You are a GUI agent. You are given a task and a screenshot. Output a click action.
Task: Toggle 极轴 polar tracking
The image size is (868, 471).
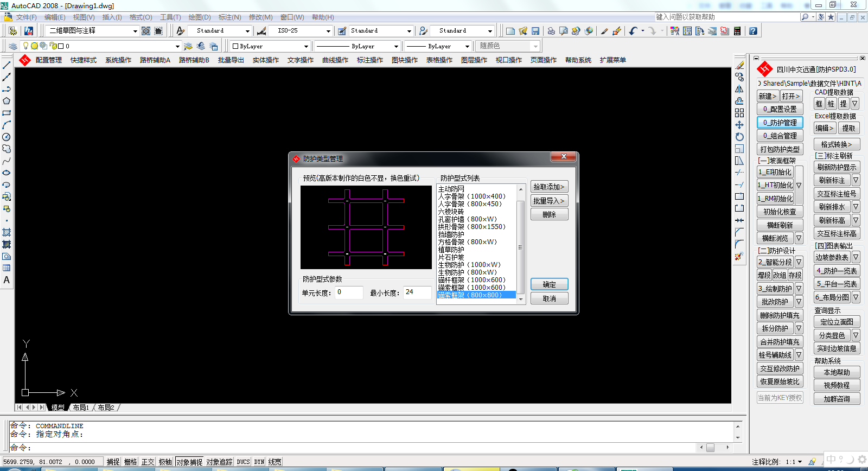tap(165, 462)
